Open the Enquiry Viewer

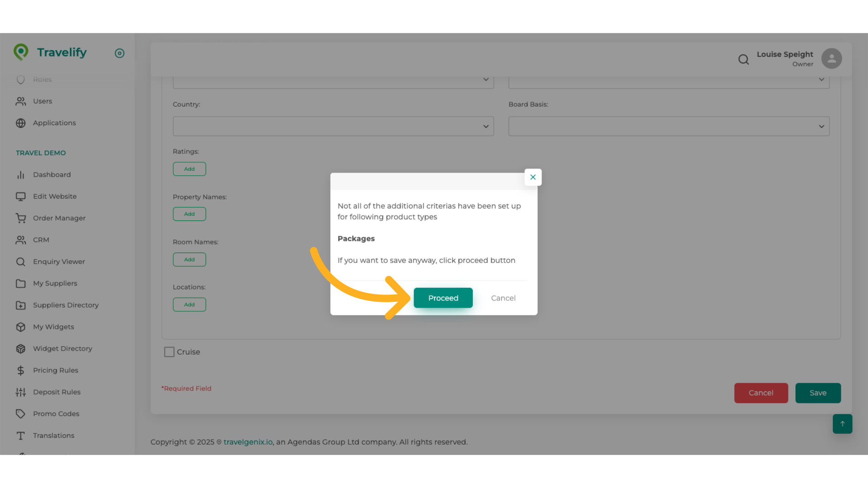click(x=59, y=261)
